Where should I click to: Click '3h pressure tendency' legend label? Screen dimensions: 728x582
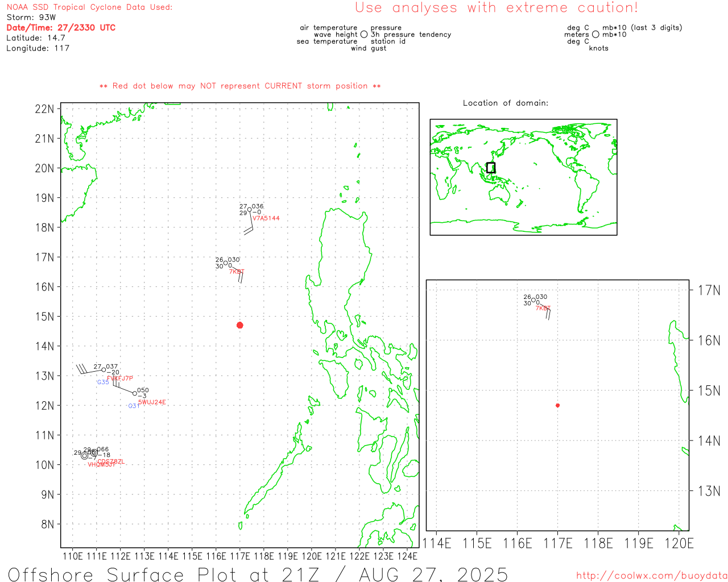click(411, 35)
